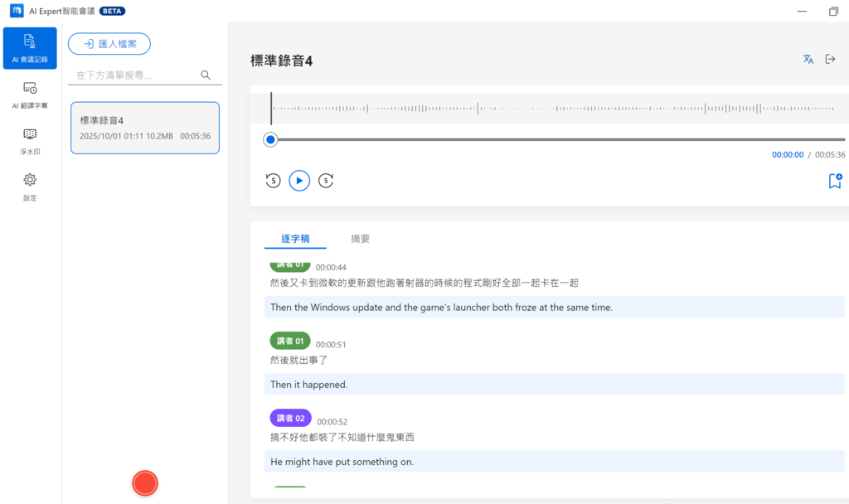This screenshot has width=849, height=504.
Task: Click the audio waveform timeline
Action: click(547, 109)
